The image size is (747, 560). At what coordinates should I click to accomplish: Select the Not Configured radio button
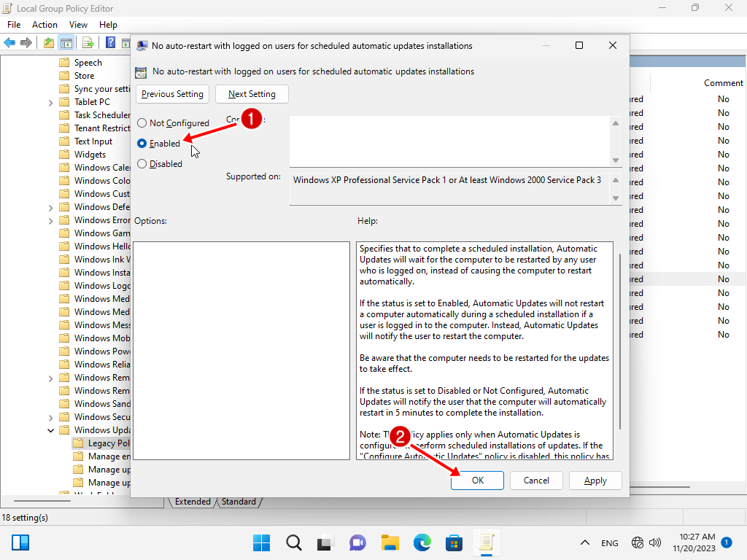pos(142,122)
